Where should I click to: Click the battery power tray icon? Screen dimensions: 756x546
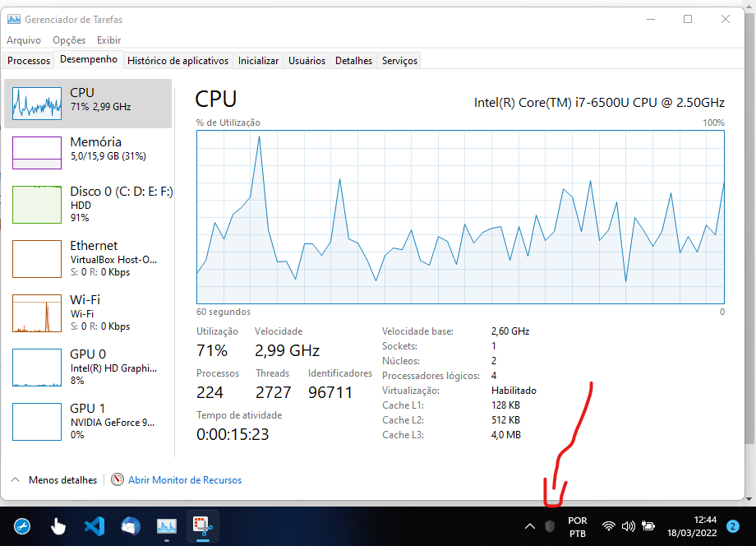(648, 526)
